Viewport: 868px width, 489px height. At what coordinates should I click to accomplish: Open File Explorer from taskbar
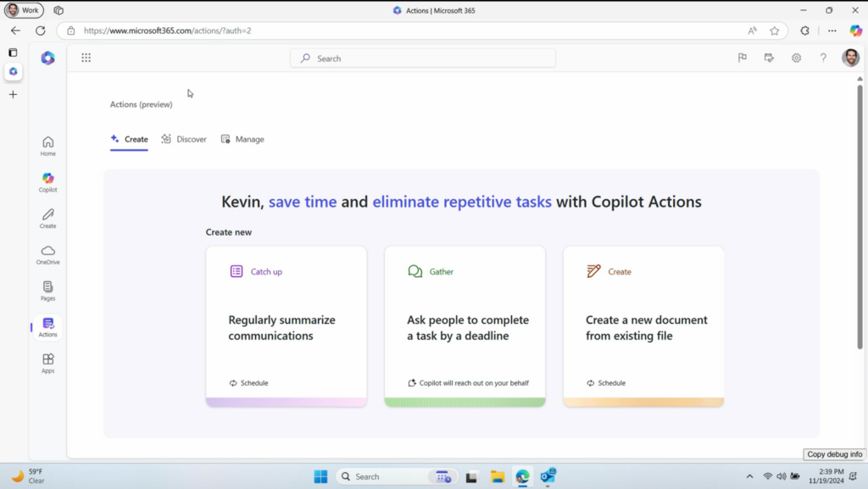pos(497,476)
